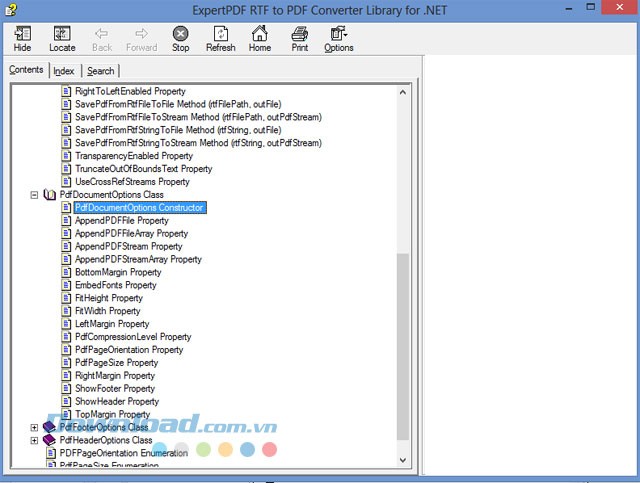
Task: Open SavePdfFromRtfFileToFile Method topic
Action: click(x=178, y=104)
